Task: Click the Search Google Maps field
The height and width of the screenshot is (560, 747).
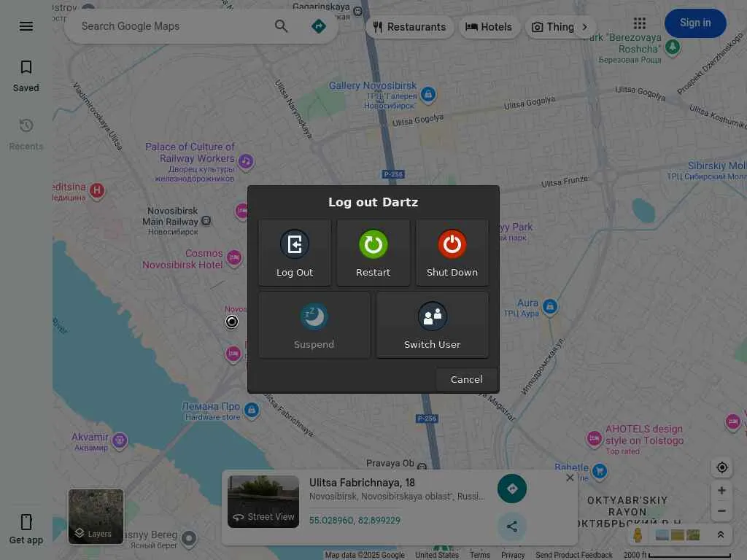Action: point(174,26)
